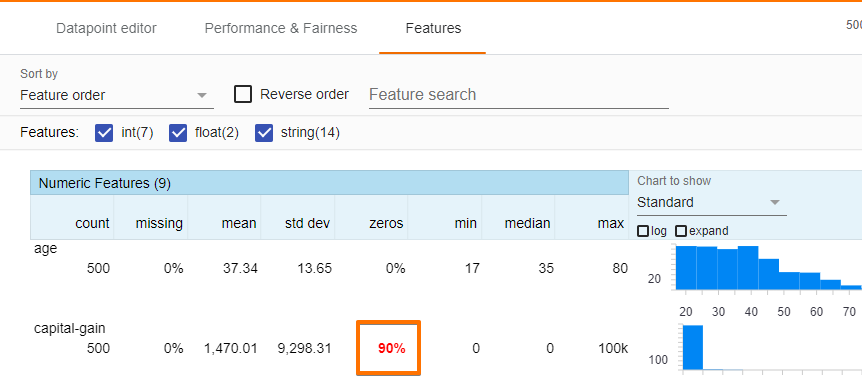The image size is (862, 387).
Task: Open the Chart to show Standard dropdown
Action: click(711, 203)
